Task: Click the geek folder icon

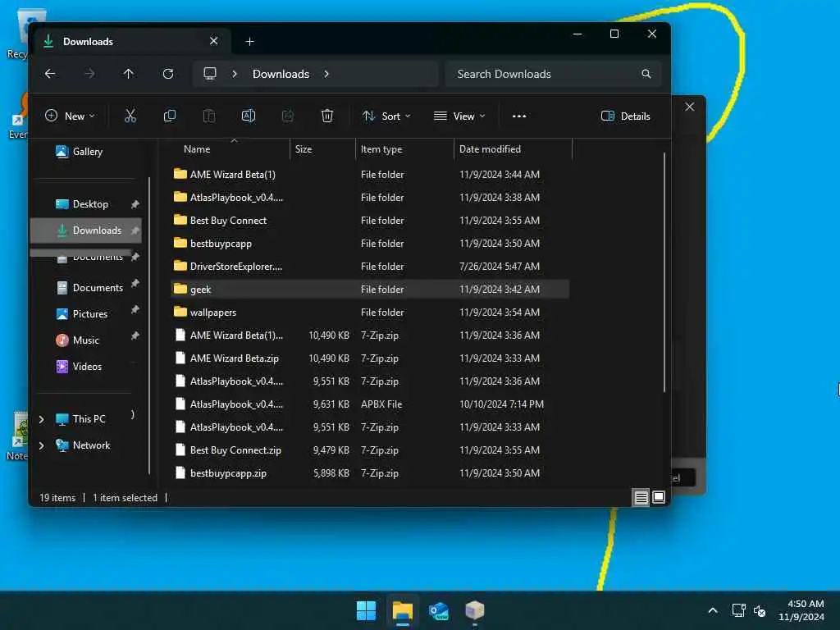Action: click(x=180, y=290)
